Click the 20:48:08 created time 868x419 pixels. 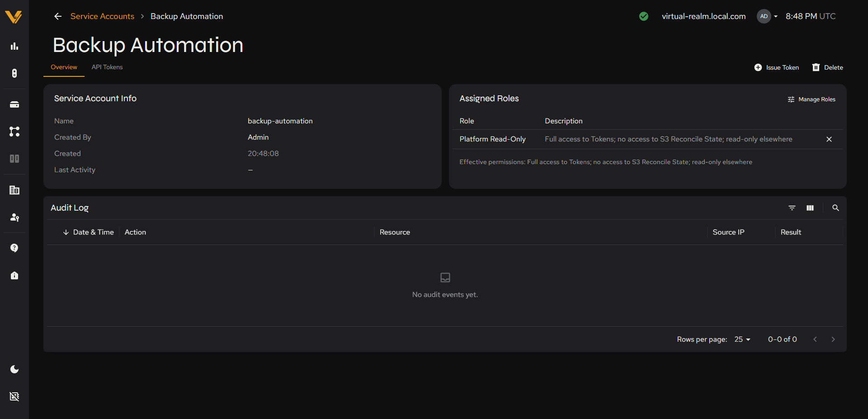(263, 154)
